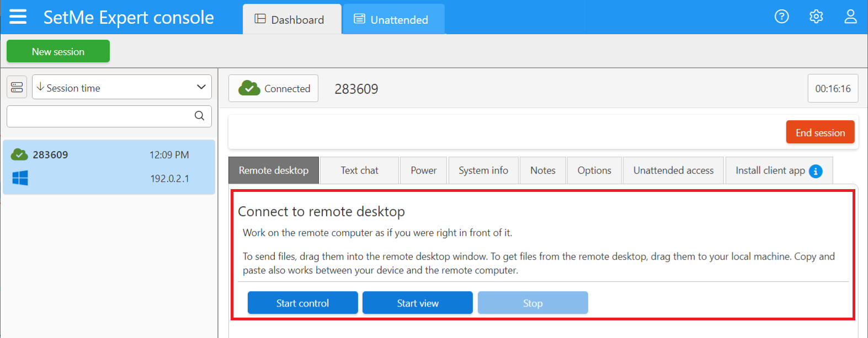
Task: Click the info icon beside Install client app
Action: [x=816, y=171]
